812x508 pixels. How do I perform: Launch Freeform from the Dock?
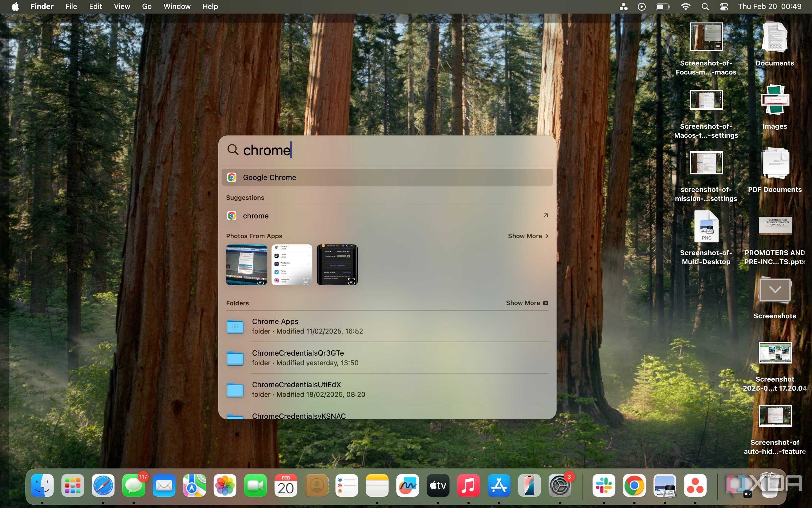[x=408, y=485]
